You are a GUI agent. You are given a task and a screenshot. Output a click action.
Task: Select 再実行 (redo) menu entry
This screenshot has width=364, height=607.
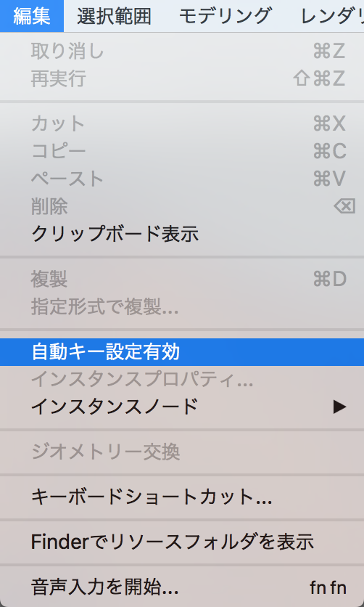(x=182, y=78)
